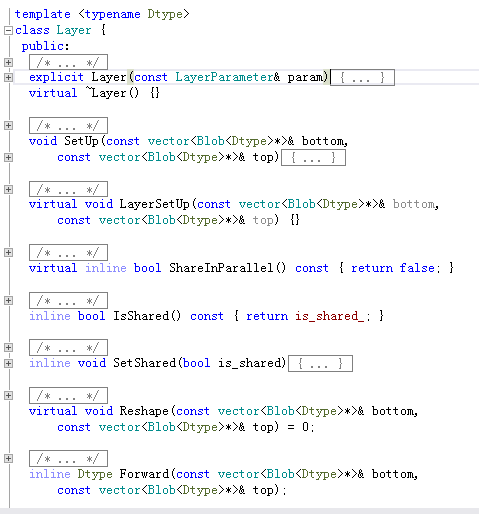Expand the plus icon on the explicit Layer constructor line

point(8,77)
